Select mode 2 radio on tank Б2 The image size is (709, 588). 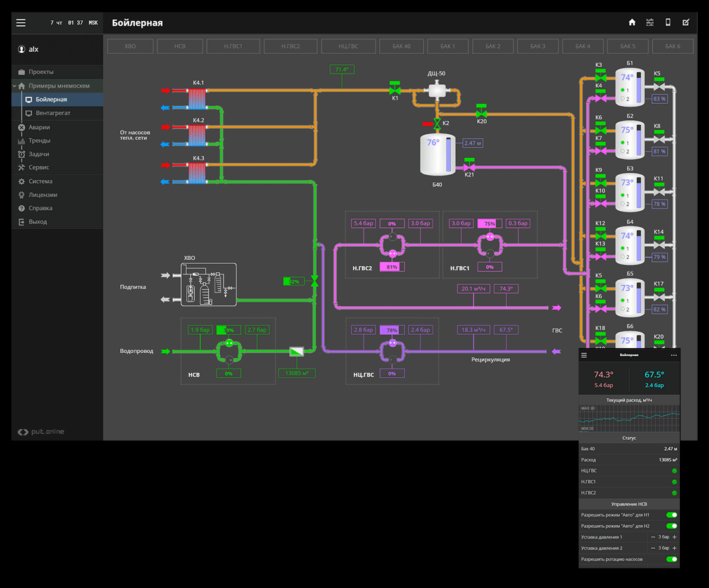(x=623, y=151)
